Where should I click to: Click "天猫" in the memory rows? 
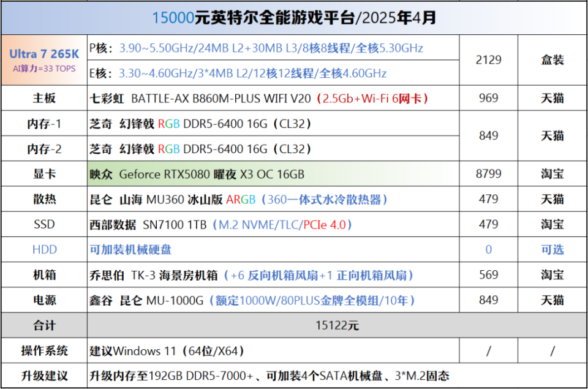(x=552, y=136)
